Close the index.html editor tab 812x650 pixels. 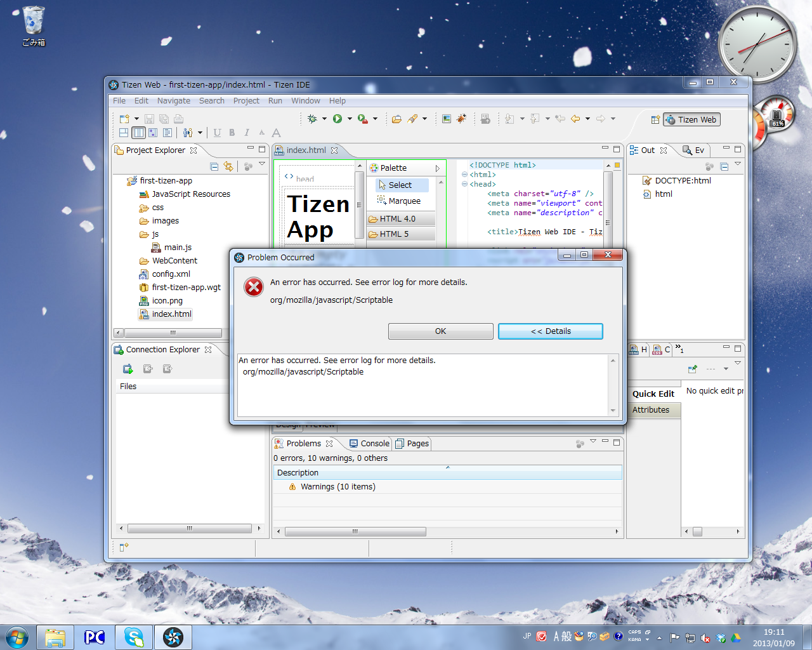334,150
